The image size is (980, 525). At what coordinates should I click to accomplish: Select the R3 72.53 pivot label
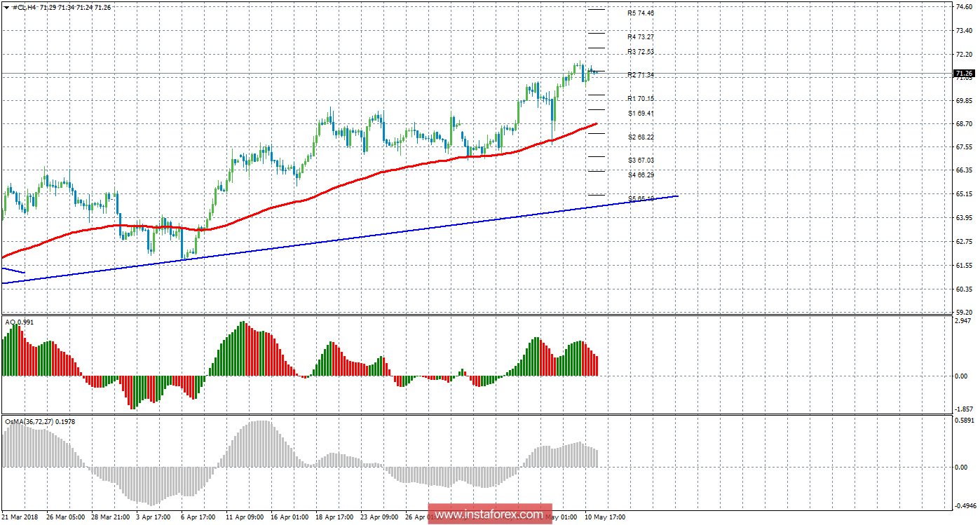pyautogui.click(x=641, y=52)
